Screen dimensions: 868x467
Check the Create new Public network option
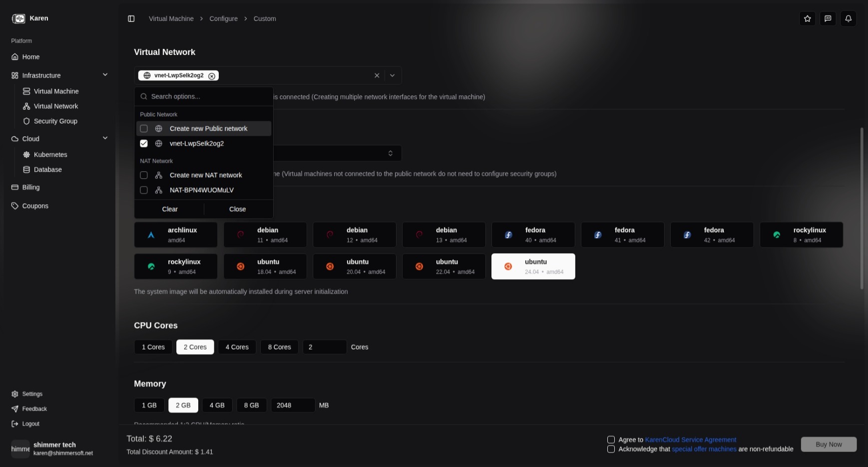tap(144, 128)
